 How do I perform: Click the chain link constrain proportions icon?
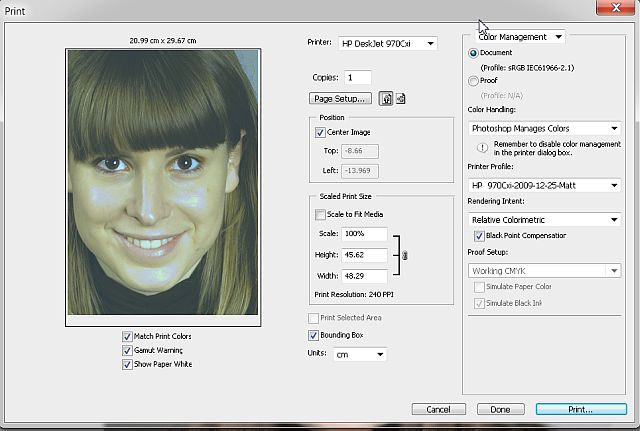point(406,256)
